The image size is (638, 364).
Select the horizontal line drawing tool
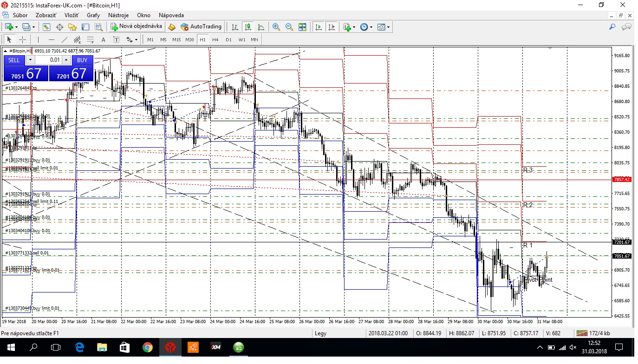(x=51, y=39)
